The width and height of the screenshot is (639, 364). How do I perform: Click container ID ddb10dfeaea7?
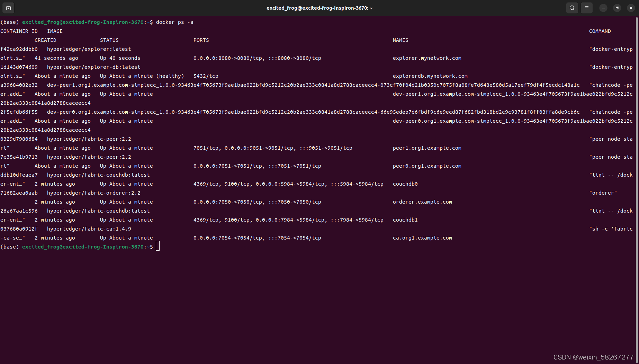(19, 175)
